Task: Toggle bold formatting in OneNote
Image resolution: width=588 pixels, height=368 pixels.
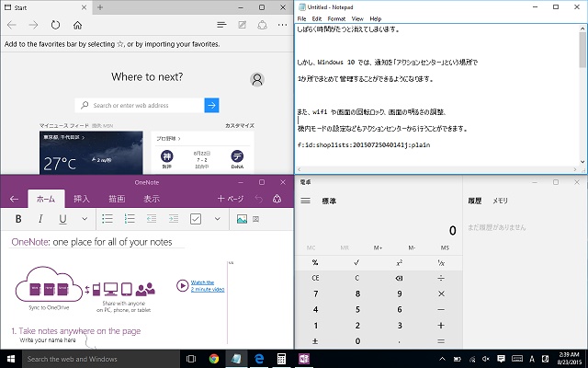Action: point(18,219)
